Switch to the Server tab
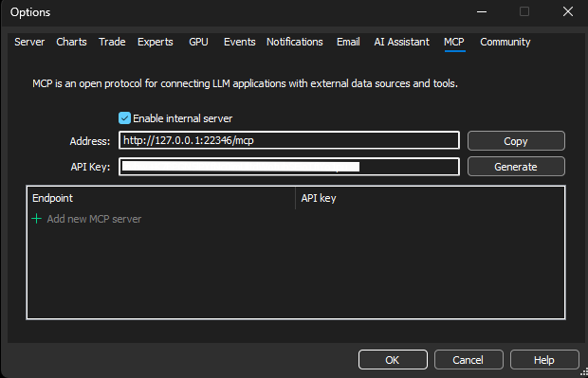Image resolution: width=588 pixels, height=378 pixels. (x=29, y=42)
